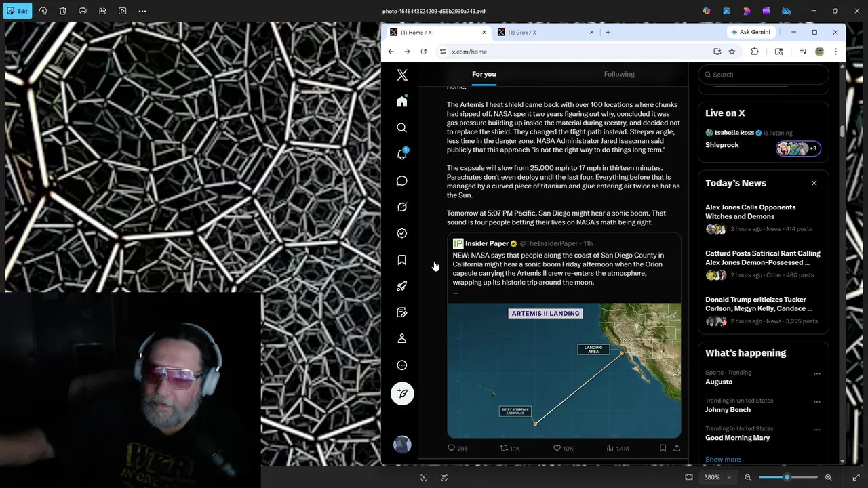Open the Artemis II Landing map image
Viewport: 868px width, 488px height.
pos(564,370)
